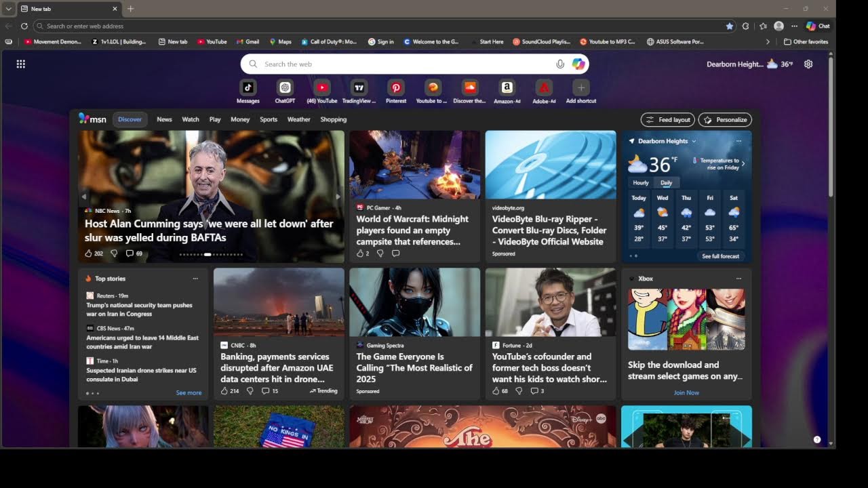
Task: Select the Sports feed tab
Action: pyautogui.click(x=269, y=119)
